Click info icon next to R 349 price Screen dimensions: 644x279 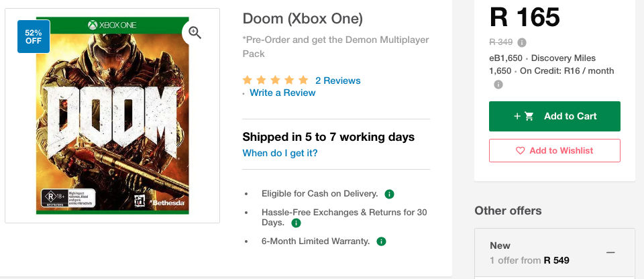click(522, 43)
